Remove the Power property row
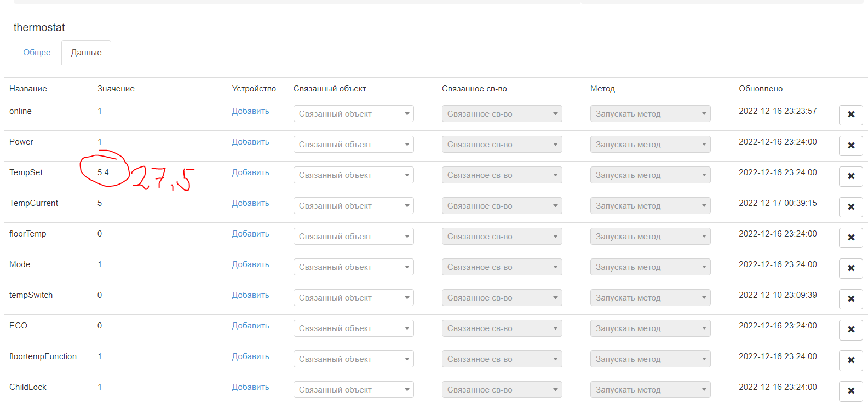The height and width of the screenshot is (415, 868). click(850, 145)
